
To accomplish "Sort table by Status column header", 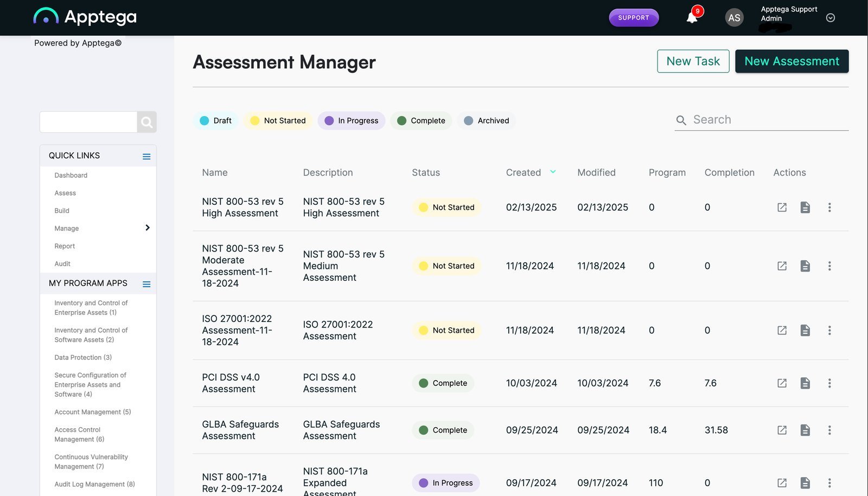I will tap(426, 172).
